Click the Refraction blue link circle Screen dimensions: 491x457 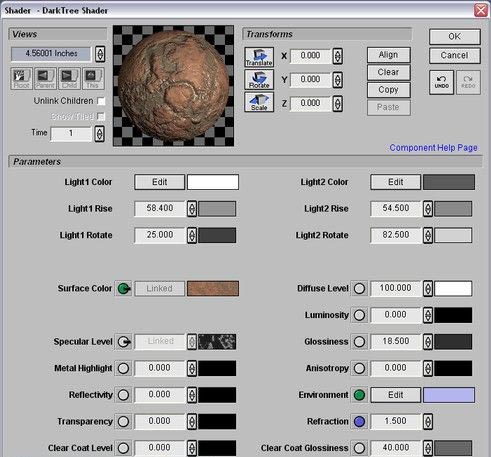(359, 422)
